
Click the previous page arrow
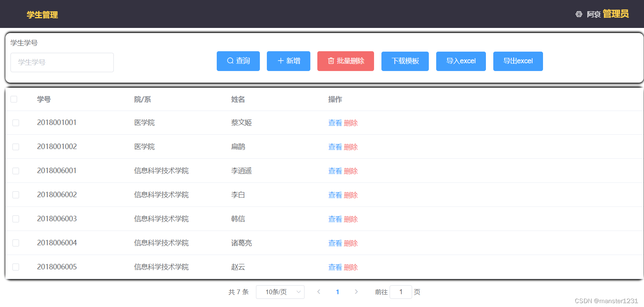(319, 292)
